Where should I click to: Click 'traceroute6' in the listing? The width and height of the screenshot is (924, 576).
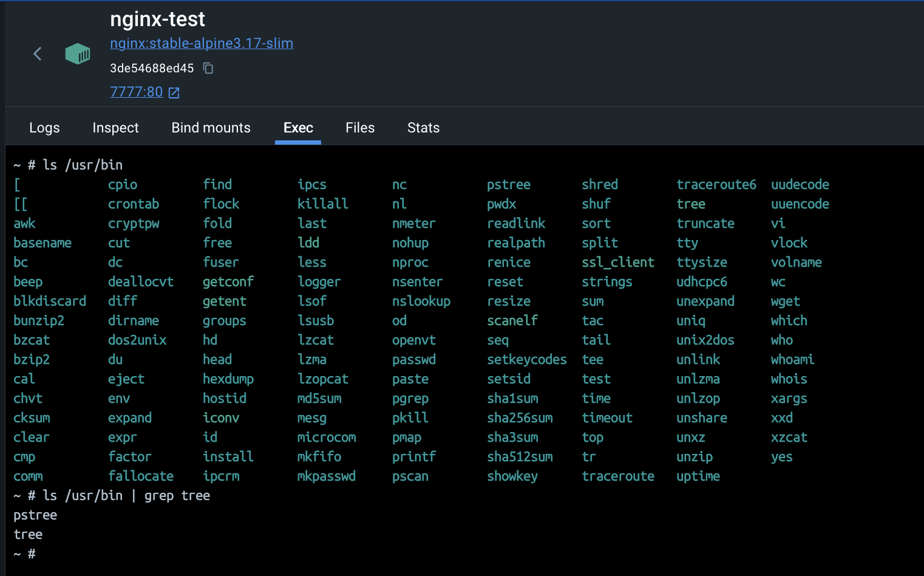(x=716, y=185)
